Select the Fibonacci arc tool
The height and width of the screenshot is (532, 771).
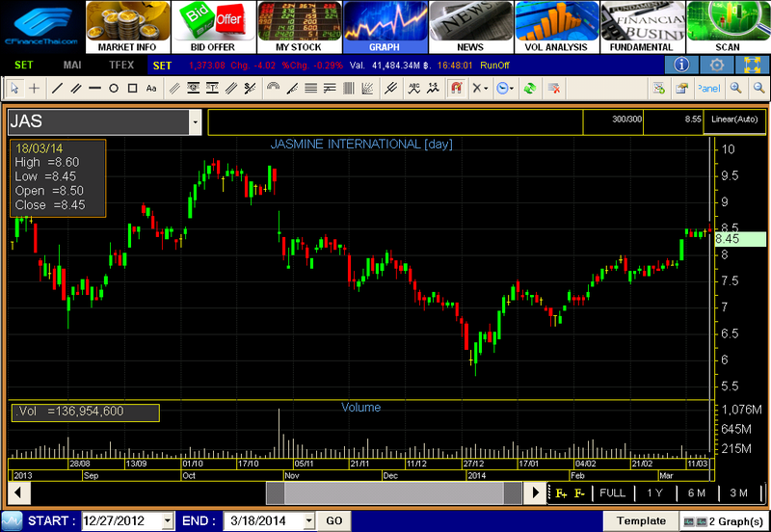coord(273,89)
